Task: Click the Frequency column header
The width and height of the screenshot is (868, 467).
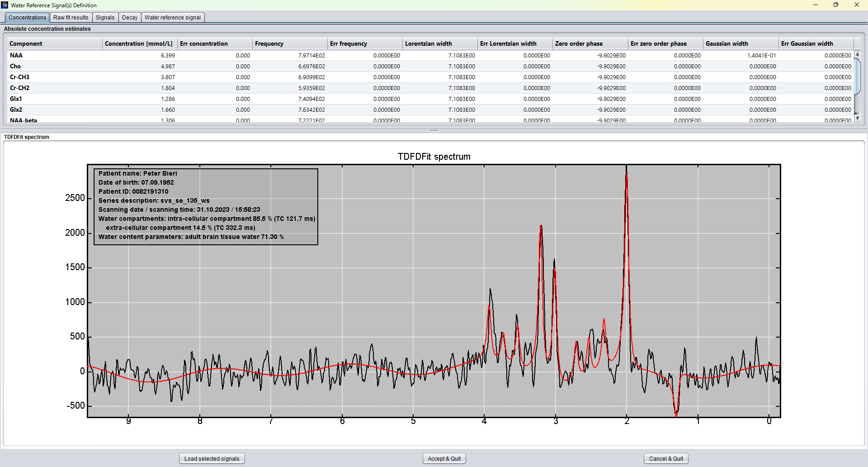Action: point(290,44)
